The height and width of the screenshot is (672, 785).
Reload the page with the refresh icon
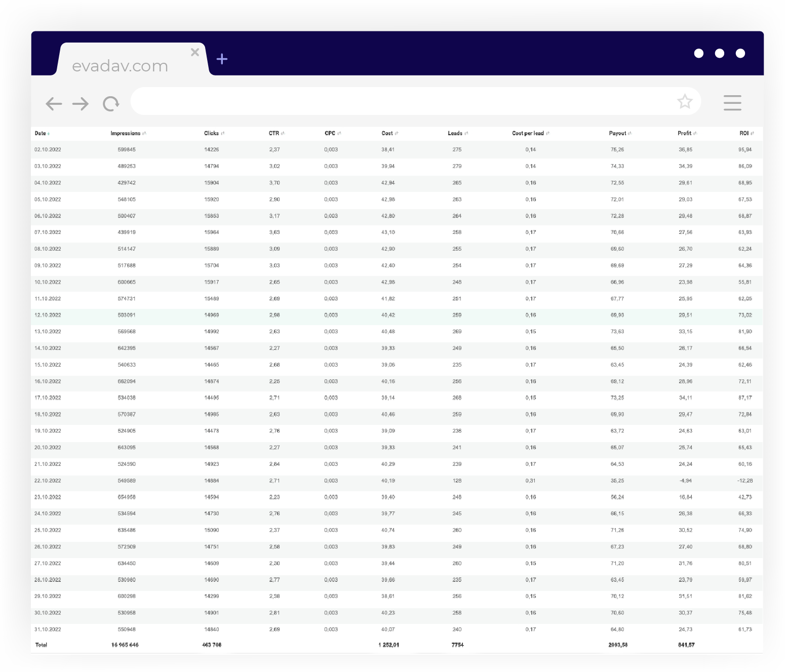pos(111,104)
